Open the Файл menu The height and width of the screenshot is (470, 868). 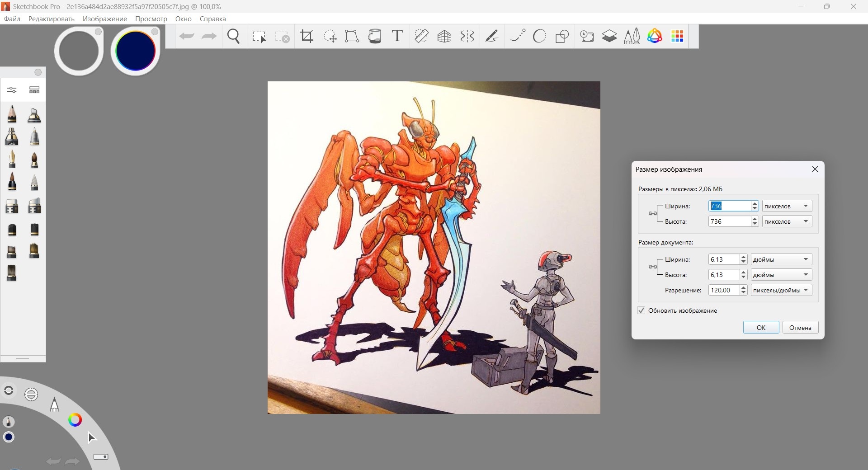(12, 19)
